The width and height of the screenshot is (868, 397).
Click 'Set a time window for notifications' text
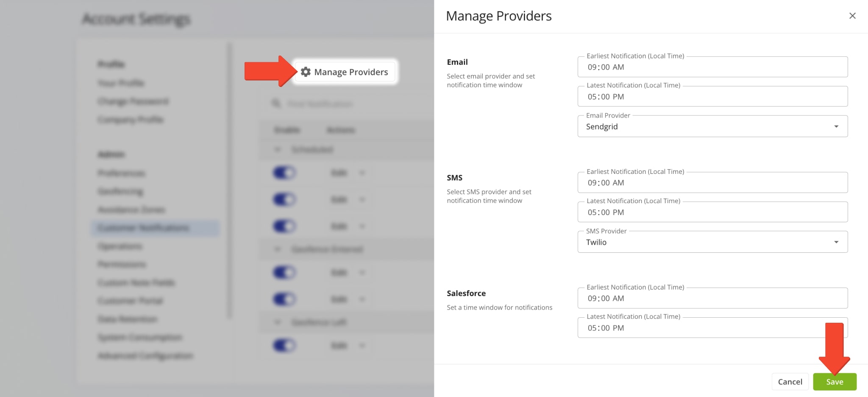coord(499,307)
